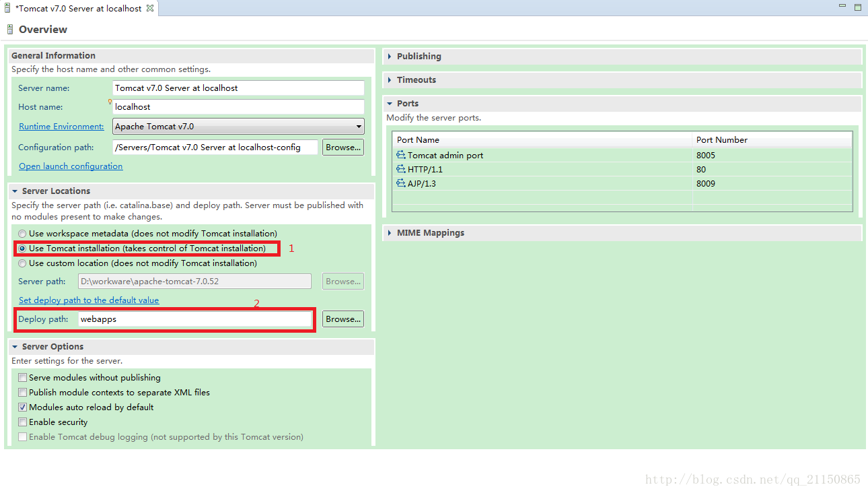Maximize the editor area
Screen dimensions: 868x493
coord(858,7)
